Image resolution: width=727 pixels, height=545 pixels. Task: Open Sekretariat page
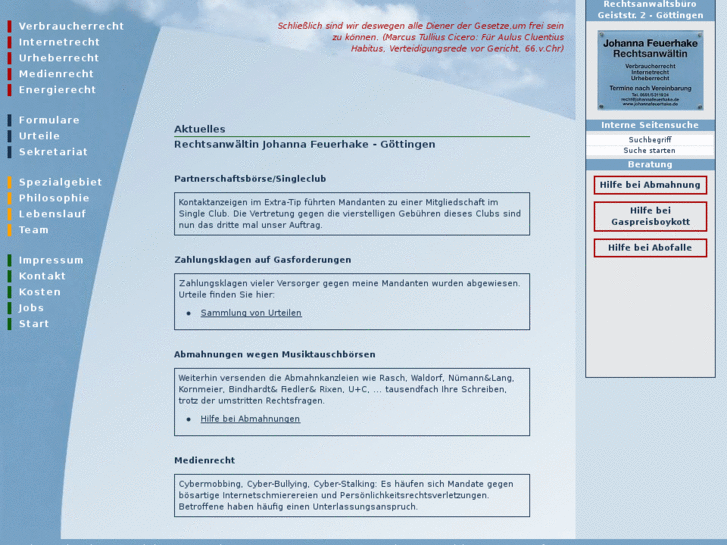pyautogui.click(x=53, y=152)
